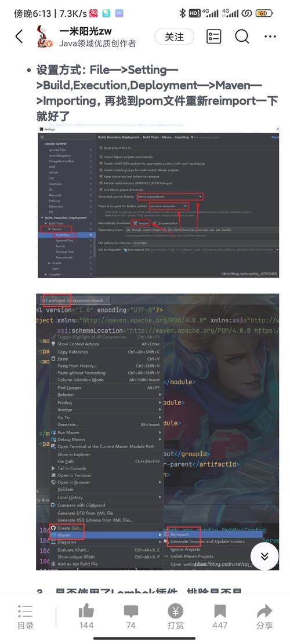Image resolution: width=290 pixels, height=644 pixels.
Task: Open the pom.xml context menu screenshot
Action: [x=157, y=432]
